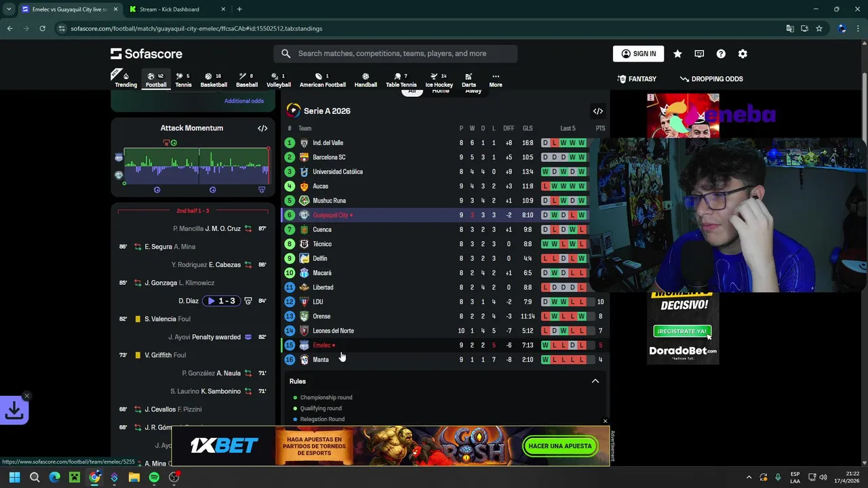The width and height of the screenshot is (868, 488).
Task: Click the SIGN IN button
Action: (x=638, y=54)
